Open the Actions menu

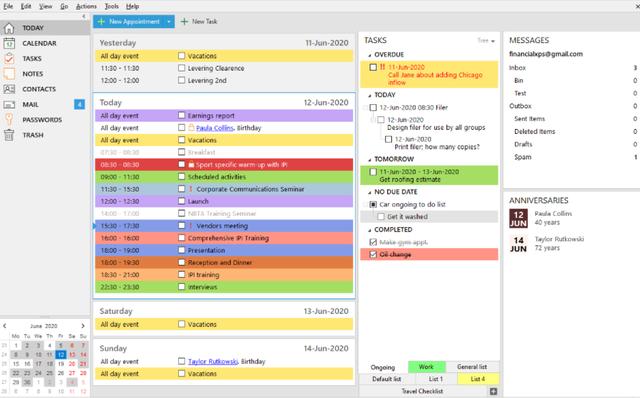click(87, 7)
